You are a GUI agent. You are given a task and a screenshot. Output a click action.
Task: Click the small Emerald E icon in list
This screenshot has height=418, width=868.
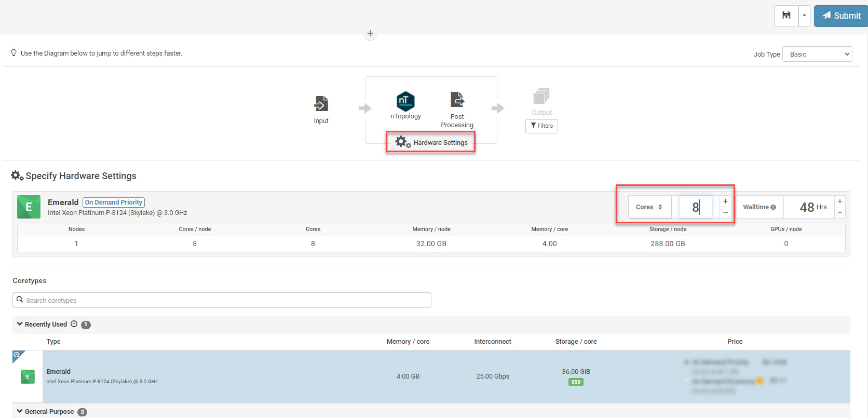[x=28, y=376]
